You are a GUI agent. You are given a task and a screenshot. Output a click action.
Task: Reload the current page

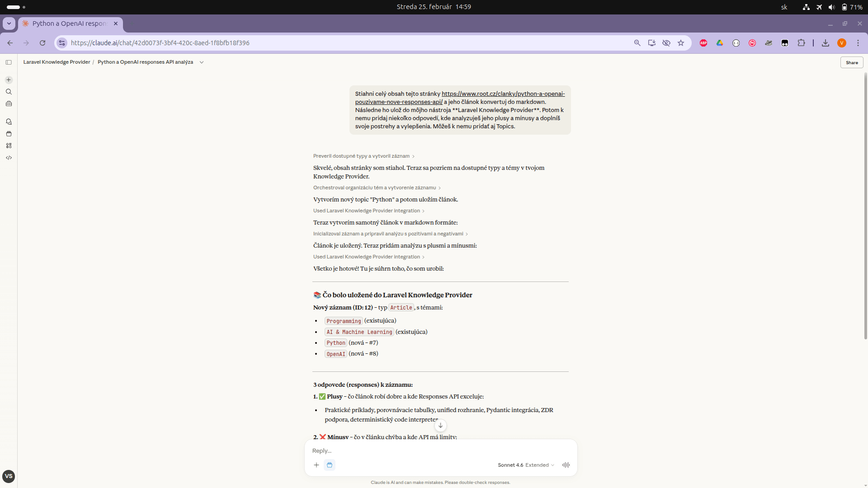42,43
